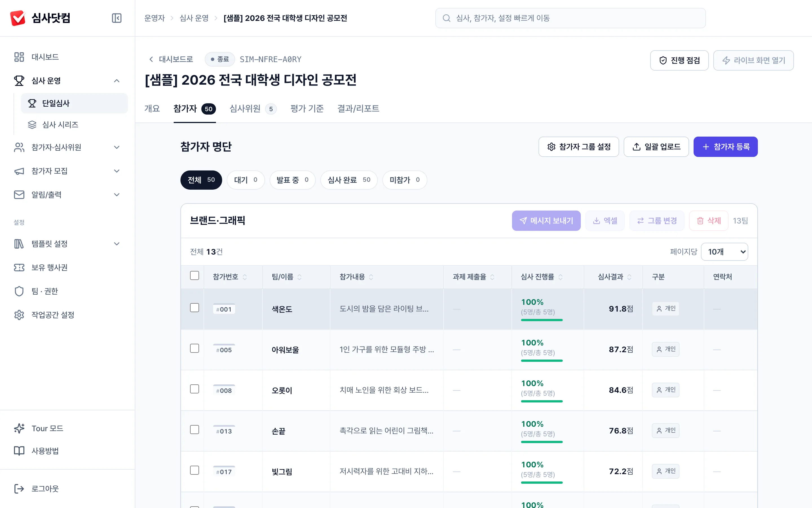Click the 참가자·심사위원 people icon
This screenshot has height=508, width=812.
(x=19, y=147)
